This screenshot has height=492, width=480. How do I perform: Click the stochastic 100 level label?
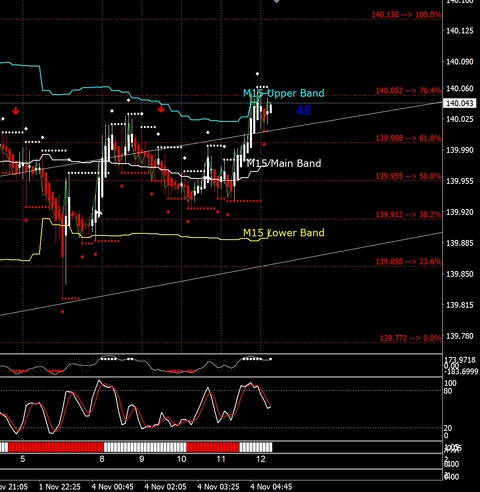(450, 383)
